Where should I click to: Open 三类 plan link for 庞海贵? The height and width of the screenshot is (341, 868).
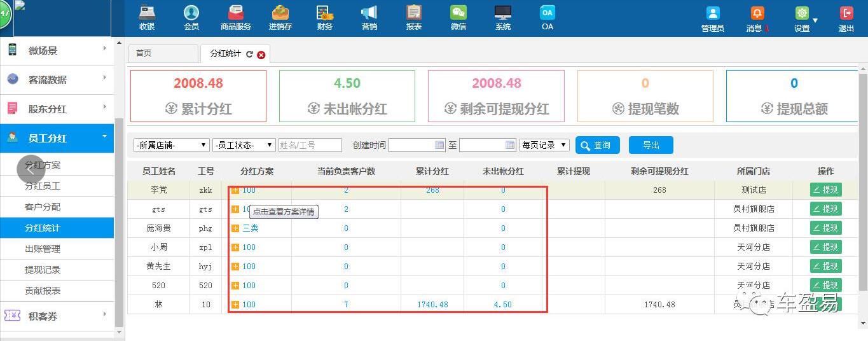click(x=251, y=228)
